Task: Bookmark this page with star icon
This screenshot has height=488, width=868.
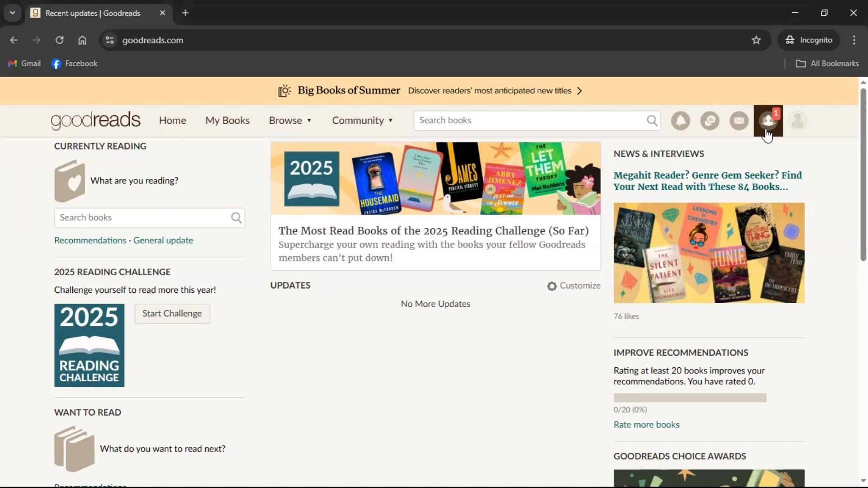Action: tap(756, 40)
